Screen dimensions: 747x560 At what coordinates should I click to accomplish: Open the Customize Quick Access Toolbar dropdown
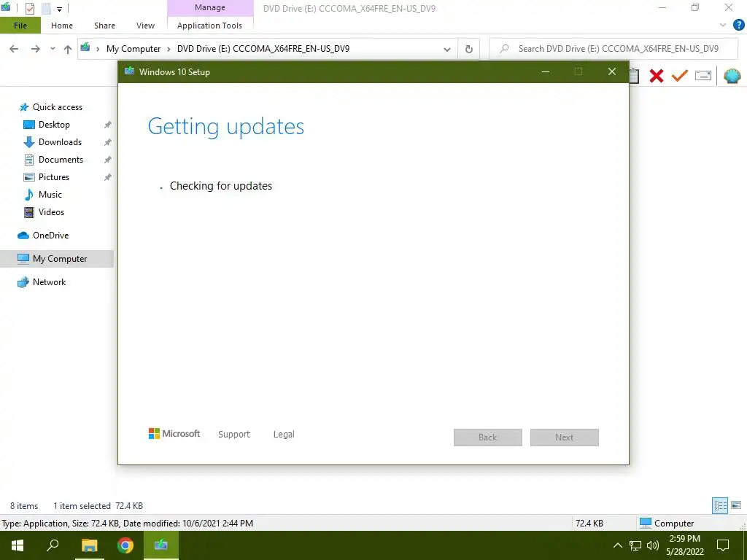(x=60, y=9)
